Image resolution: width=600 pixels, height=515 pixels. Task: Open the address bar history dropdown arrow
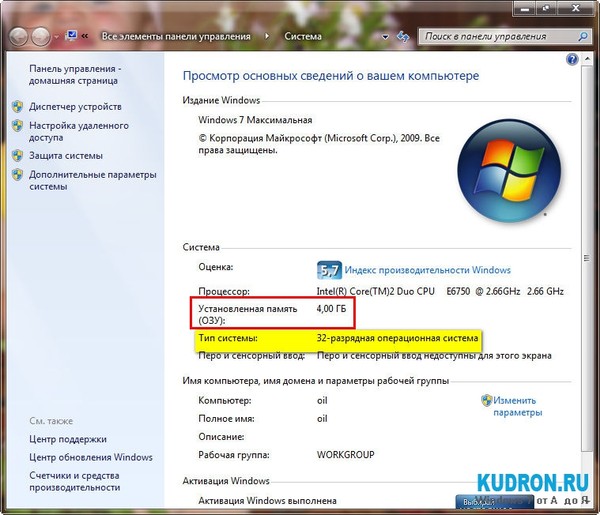click(x=385, y=37)
